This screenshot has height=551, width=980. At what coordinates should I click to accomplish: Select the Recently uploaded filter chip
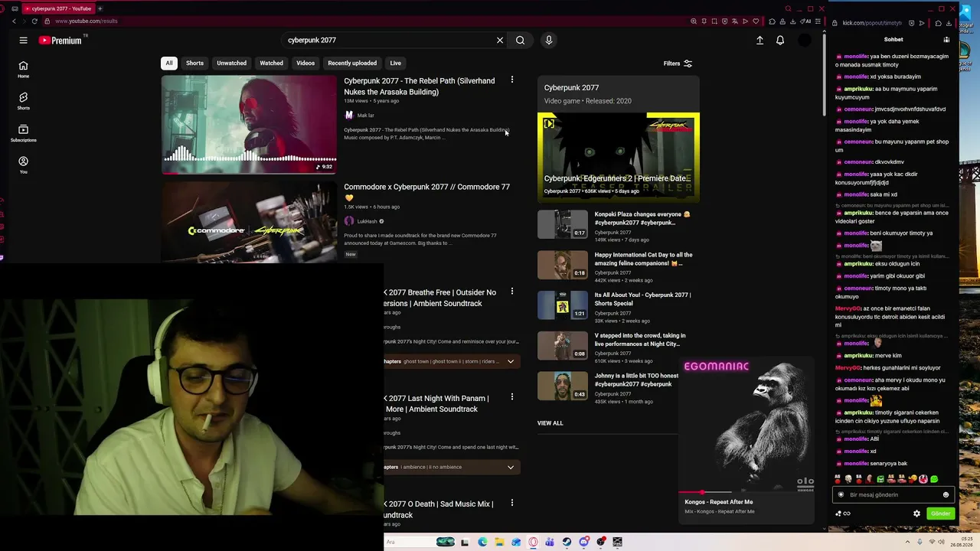(x=352, y=63)
